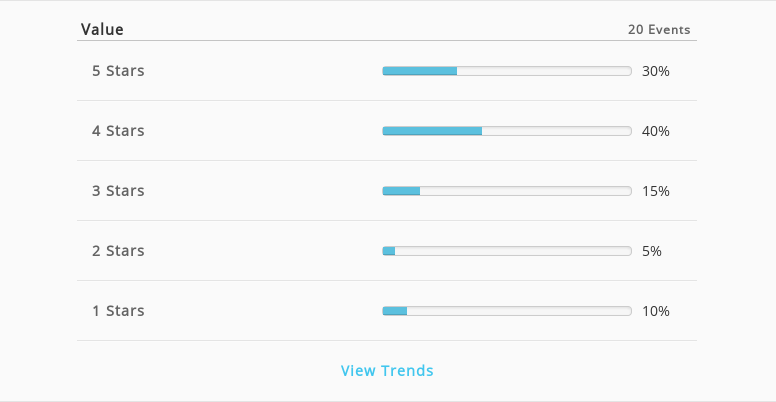The height and width of the screenshot is (402, 776).
Task: Click empty gray part of 1 Stars bar
Action: coord(519,310)
